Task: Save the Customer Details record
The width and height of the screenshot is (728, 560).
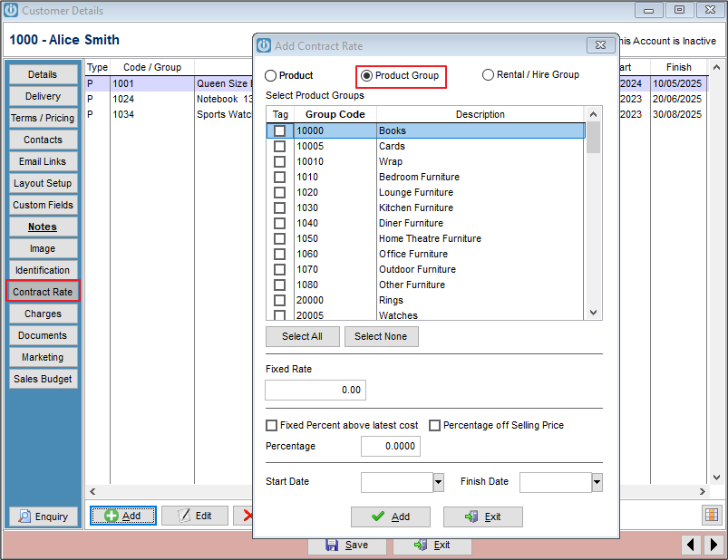Action: point(347,546)
